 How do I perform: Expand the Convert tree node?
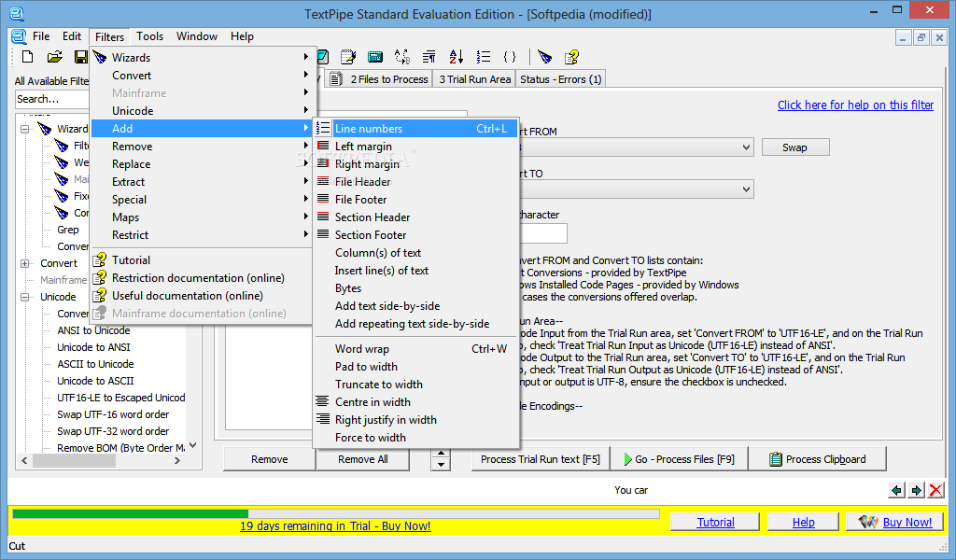click(x=25, y=263)
